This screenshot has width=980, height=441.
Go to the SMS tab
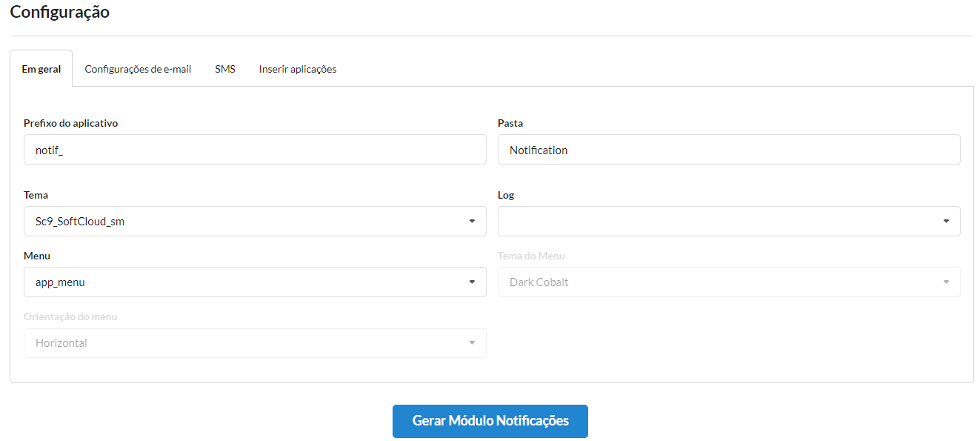point(225,69)
